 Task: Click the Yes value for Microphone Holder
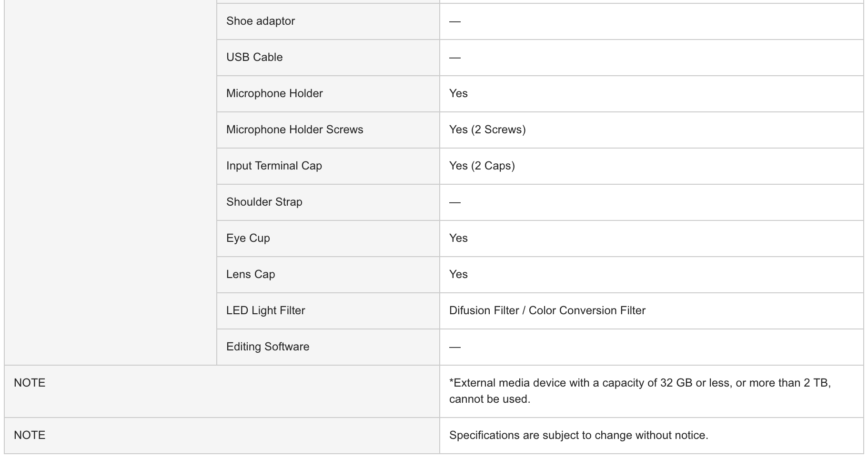coord(458,93)
